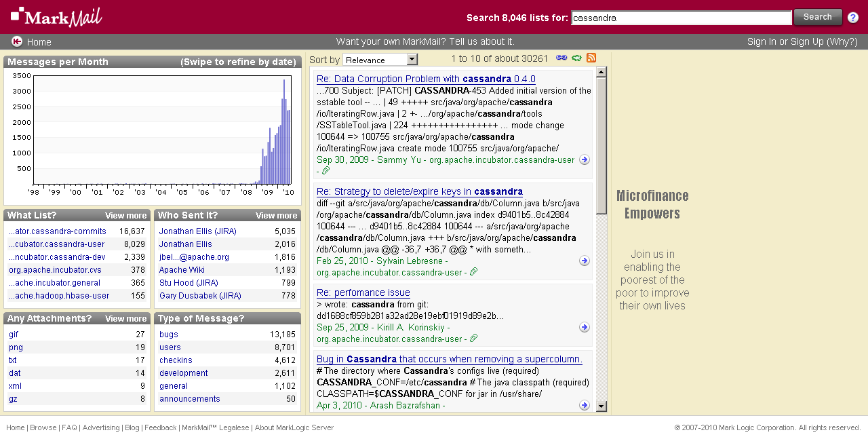Click the (Why?) link
This screenshot has width=868, height=439.
842,41
